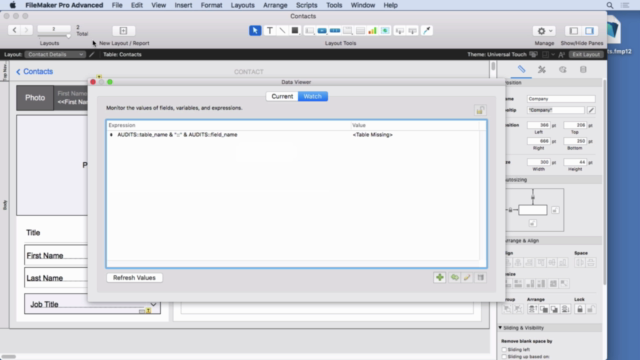Delete the selected Data Viewer expression
This screenshot has width=640, height=360.
click(x=480, y=278)
